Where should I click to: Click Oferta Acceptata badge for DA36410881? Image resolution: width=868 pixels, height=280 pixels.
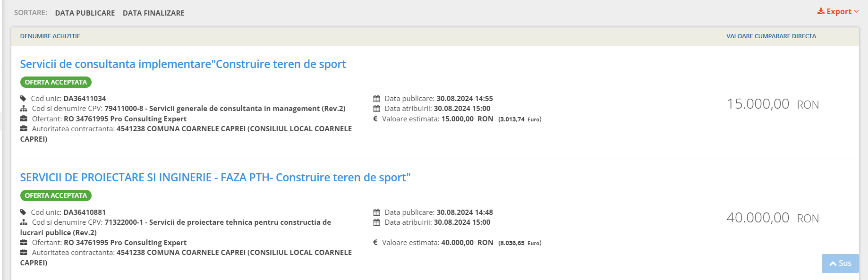click(x=56, y=195)
